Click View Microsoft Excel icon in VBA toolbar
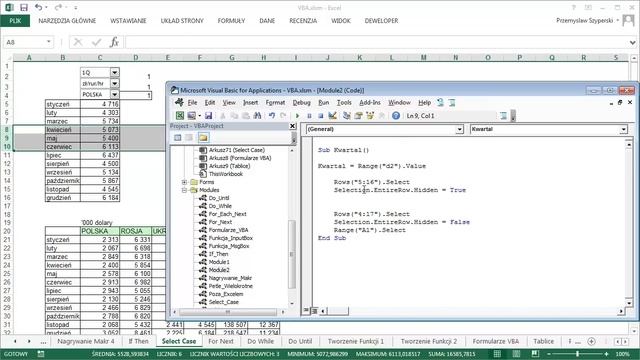640x360 pixels. coord(180,116)
